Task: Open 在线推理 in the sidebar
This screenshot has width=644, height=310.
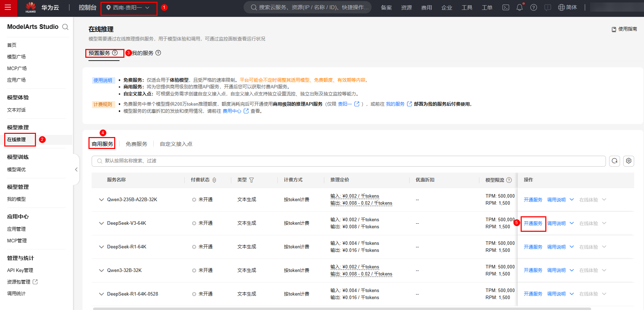Action: click(x=16, y=139)
